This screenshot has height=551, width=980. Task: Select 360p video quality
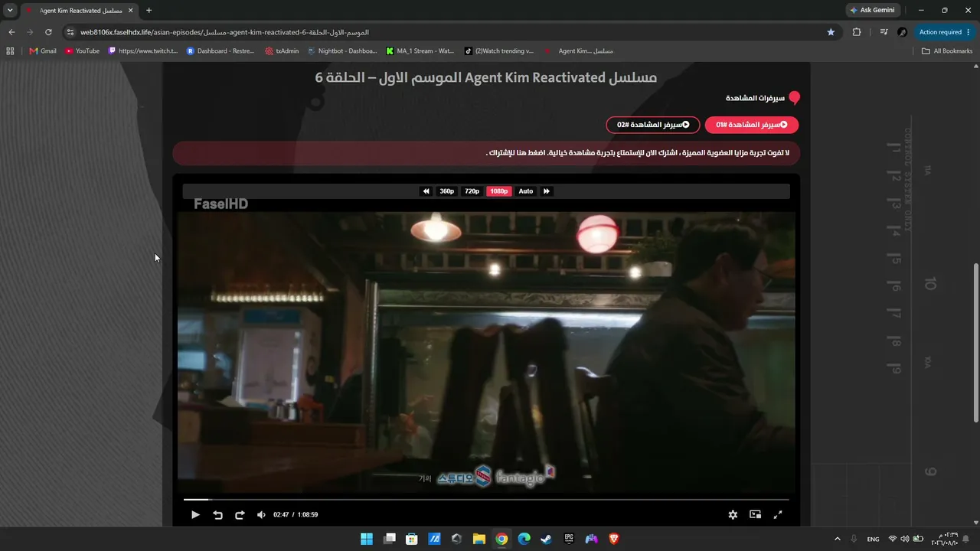(447, 191)
